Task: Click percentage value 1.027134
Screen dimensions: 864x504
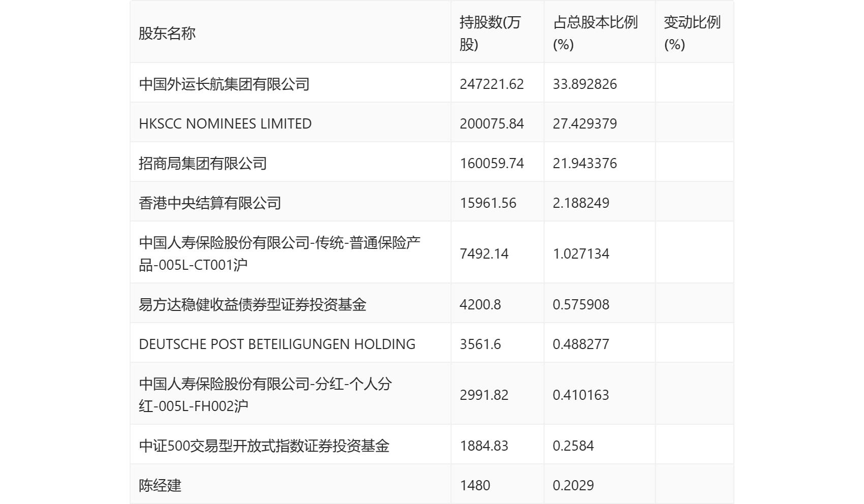Action: [x=581, y=254]
